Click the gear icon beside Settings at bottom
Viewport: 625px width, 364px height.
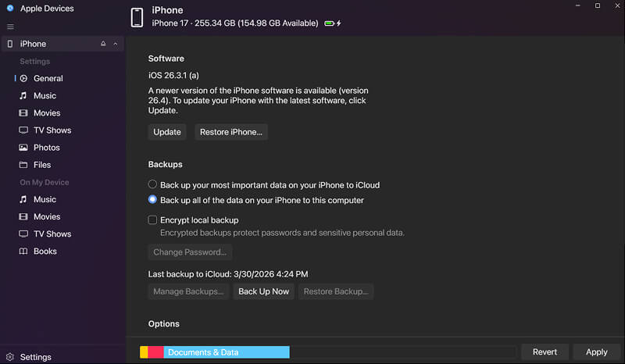10,356
